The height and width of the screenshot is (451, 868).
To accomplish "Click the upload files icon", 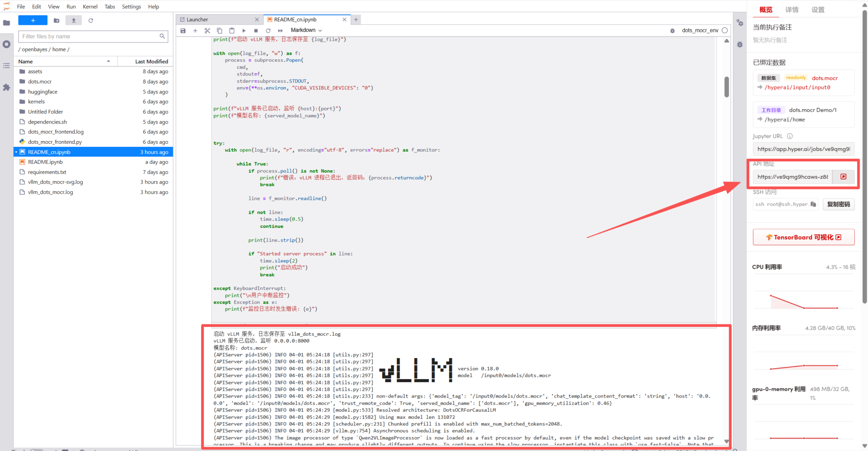I will pyautogui.click(x=74, y=21).
